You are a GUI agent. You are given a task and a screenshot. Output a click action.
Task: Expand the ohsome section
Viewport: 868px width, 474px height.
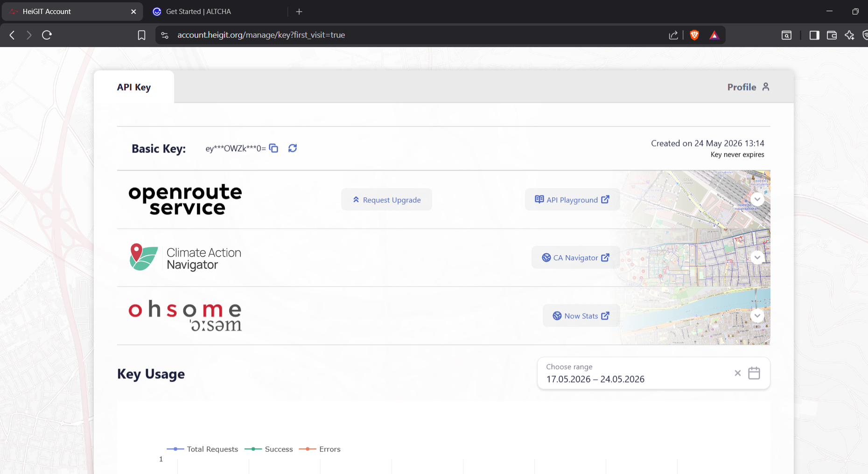[x=757, y=316]
